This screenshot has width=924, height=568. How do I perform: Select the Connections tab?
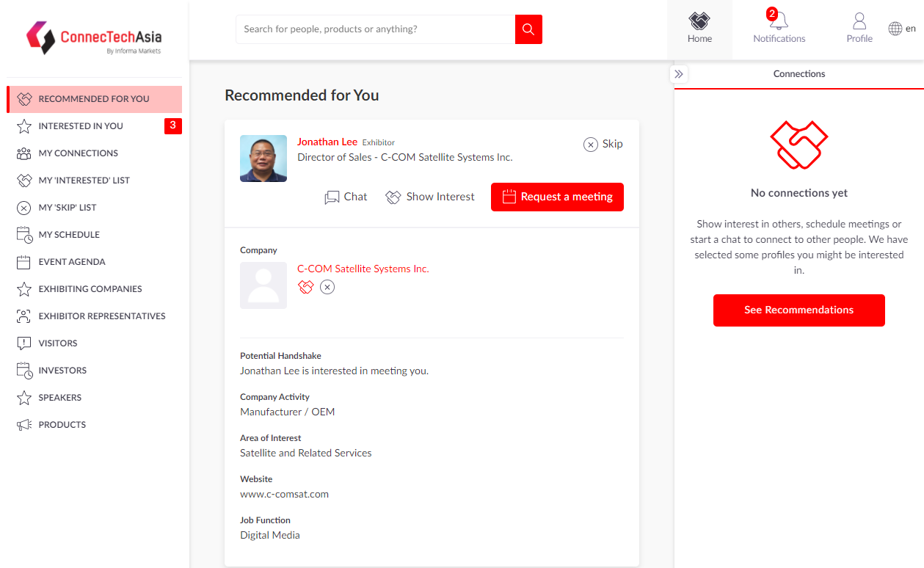coord(799,74)
